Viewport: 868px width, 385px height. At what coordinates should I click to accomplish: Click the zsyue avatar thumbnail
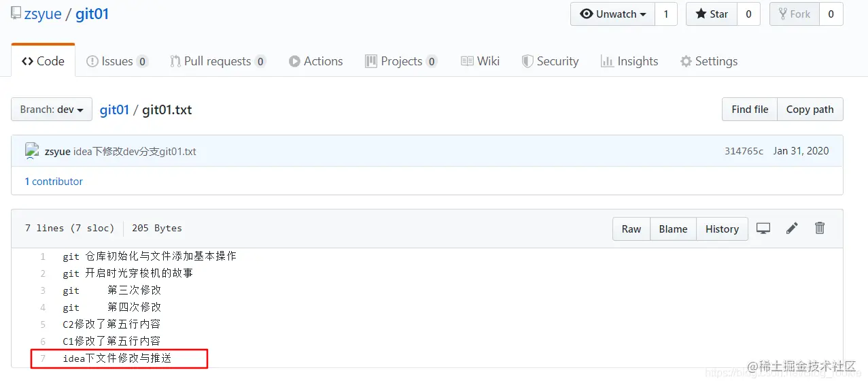31,151
